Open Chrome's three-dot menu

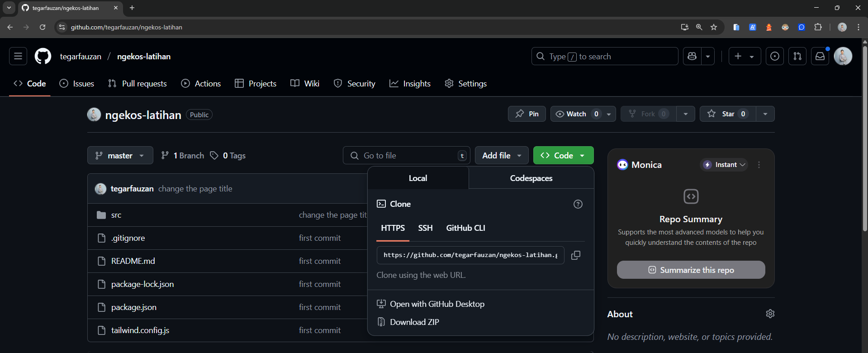tap(859, 27)
